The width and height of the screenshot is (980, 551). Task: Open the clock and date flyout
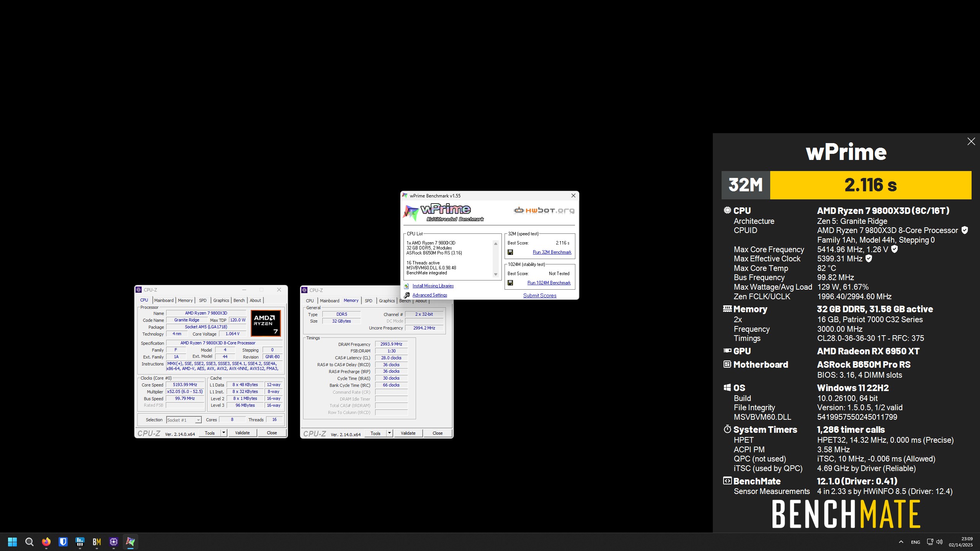[x=961, y=542]
